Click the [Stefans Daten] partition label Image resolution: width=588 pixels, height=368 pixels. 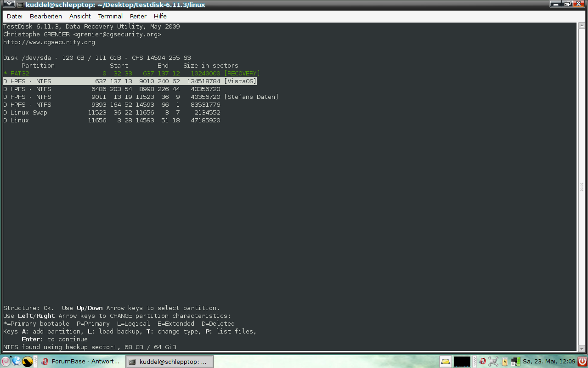(251, 97)
